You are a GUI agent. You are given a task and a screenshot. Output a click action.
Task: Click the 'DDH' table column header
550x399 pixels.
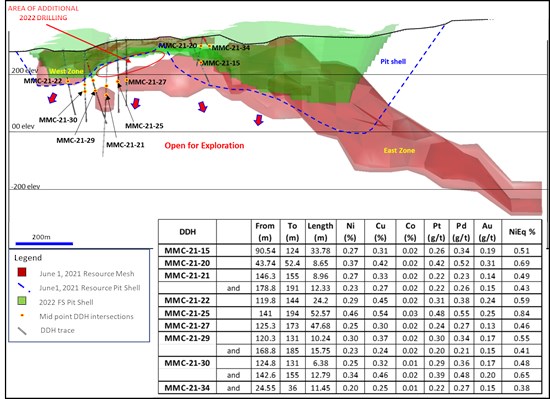click(x=188, y=232)
